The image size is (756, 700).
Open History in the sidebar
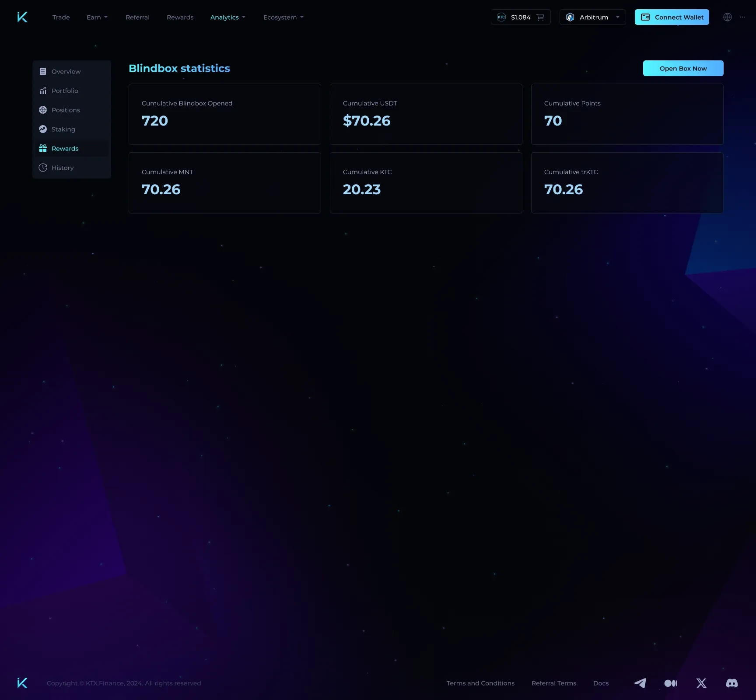pyautogui.click(x=63, y=168)
